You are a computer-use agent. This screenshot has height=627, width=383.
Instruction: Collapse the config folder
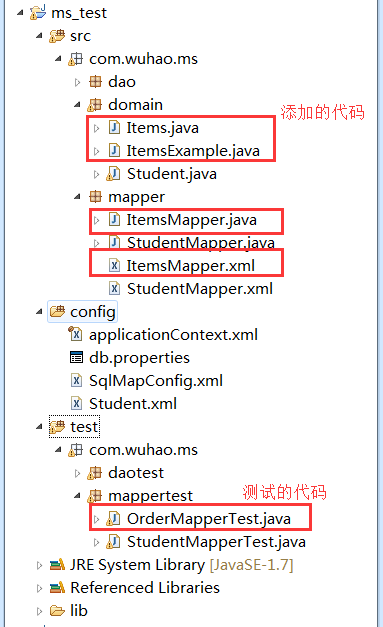click(39, 312)
